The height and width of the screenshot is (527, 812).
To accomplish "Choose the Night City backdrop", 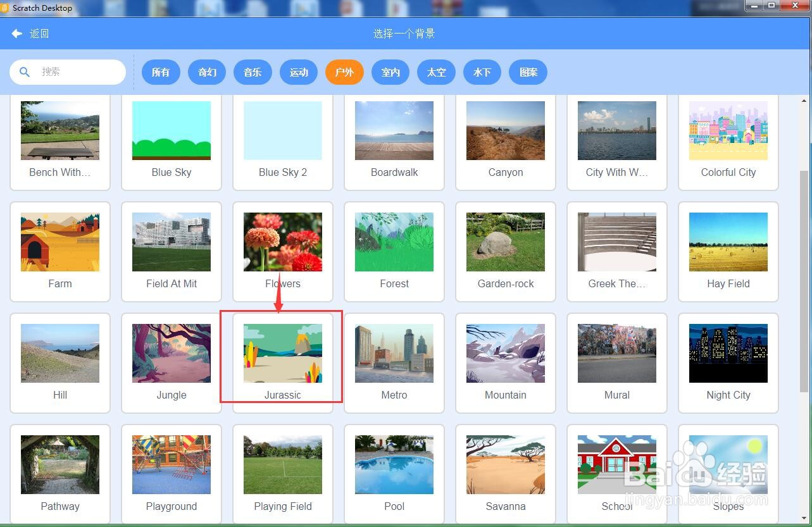I will pyautogui.click(x=728, y=363).
